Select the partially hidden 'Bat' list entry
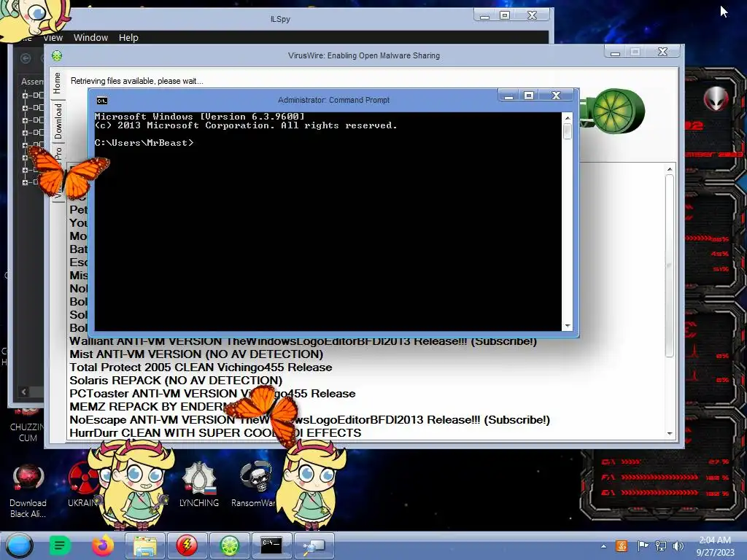The width and height of the screenshot is (747, 560). click(79, 249)
